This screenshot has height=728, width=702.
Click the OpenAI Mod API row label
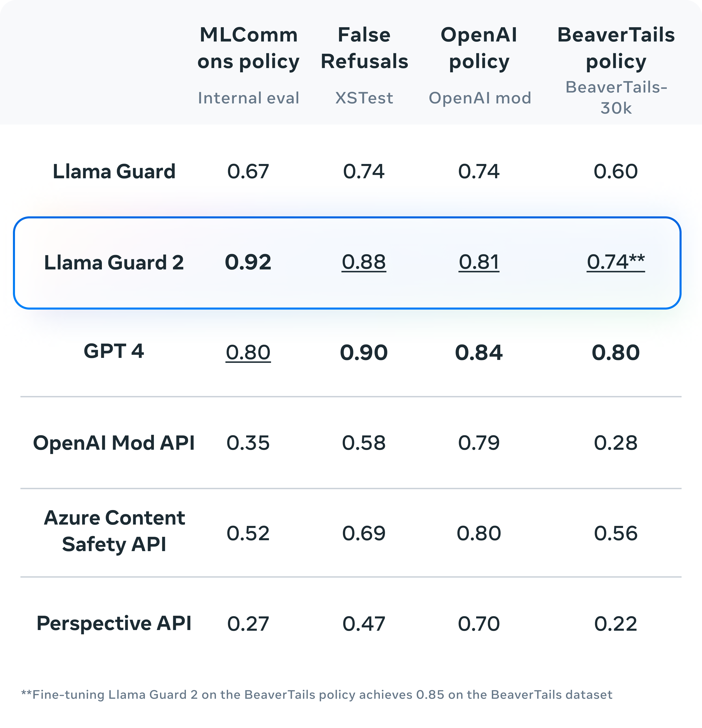pyautogui.click(x=114, y=443)
